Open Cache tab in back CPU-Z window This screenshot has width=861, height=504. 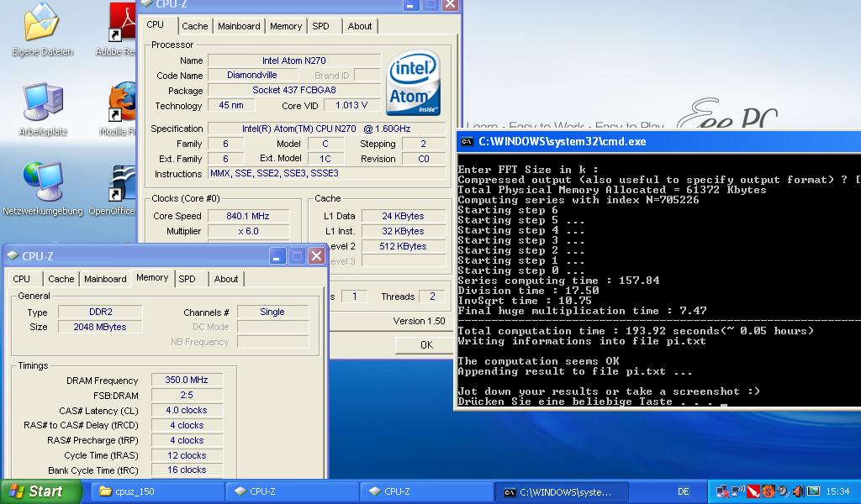[x=195, y=26]
